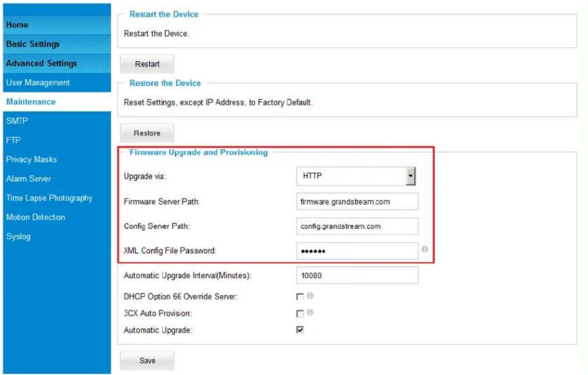Open the Upgrade via HTTP dropdown
The height and width of the screenshot is (375, 588).
[x=357, y=177]
